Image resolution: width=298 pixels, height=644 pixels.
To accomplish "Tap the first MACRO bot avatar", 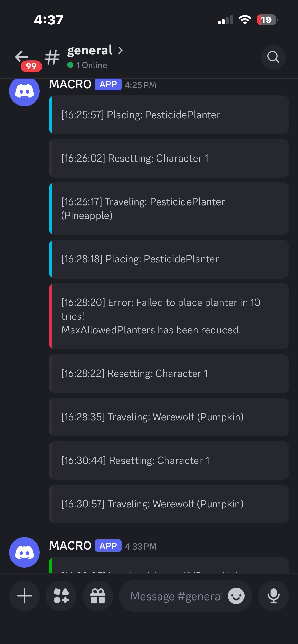I will point(24,91).
